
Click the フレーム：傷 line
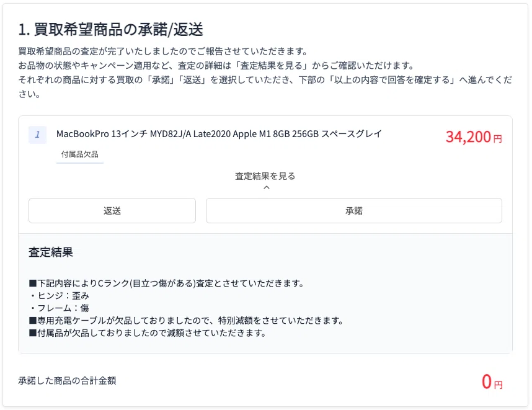(59, 308)
